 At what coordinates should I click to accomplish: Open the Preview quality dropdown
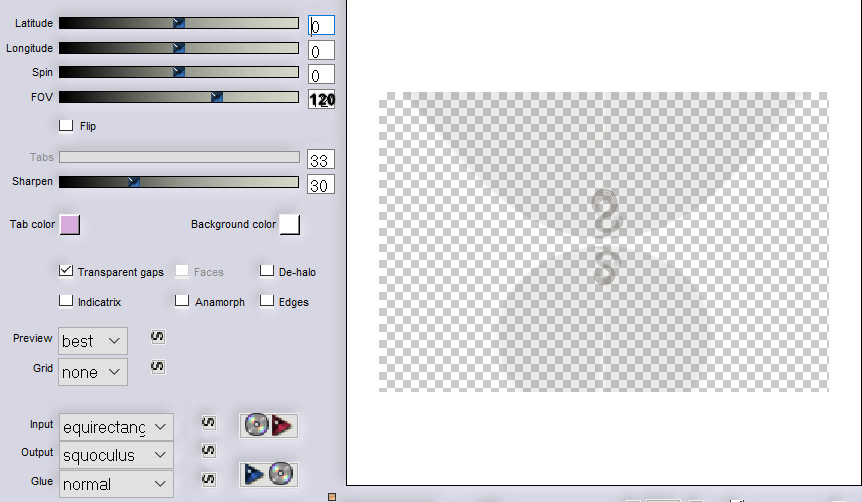coord(93,341)
